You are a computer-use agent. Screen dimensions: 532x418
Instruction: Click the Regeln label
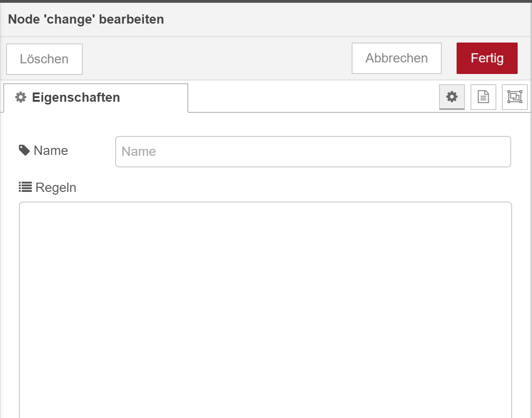[x=48, y=187]
